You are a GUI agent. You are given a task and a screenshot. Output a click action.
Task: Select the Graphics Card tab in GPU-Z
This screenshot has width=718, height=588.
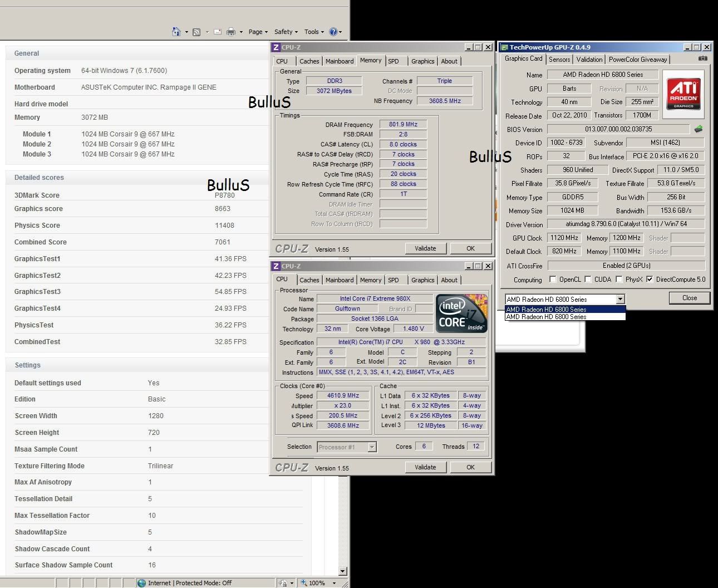tap(523, 58)
